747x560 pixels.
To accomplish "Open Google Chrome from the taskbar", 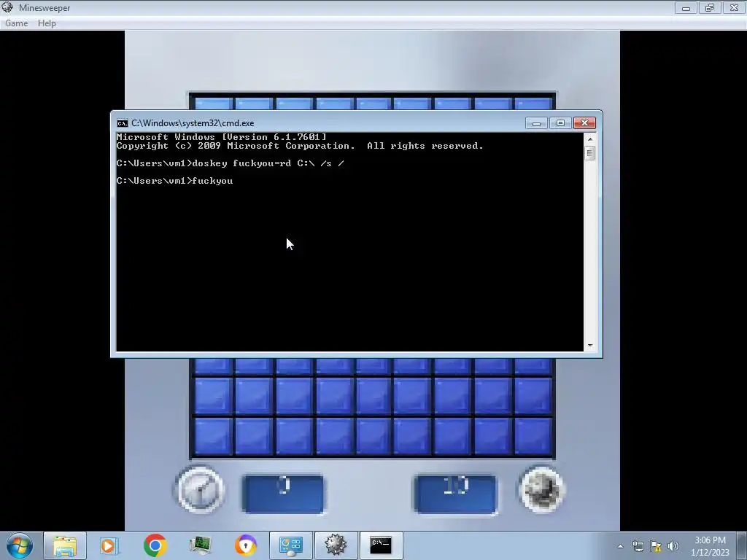I will pyautogui.click(x=155, y=545).
